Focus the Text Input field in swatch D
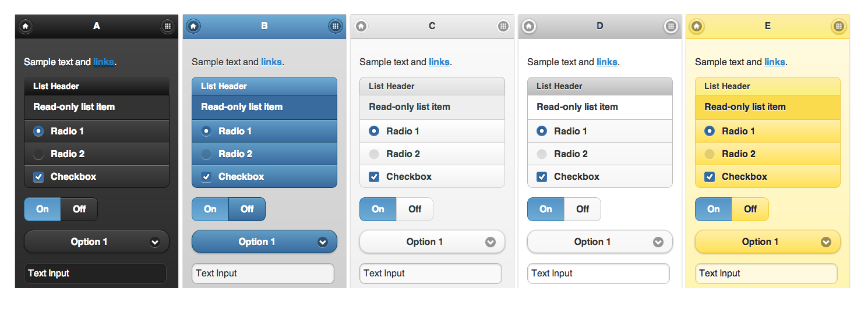868x309 pixels. click(x=599, y=274)
